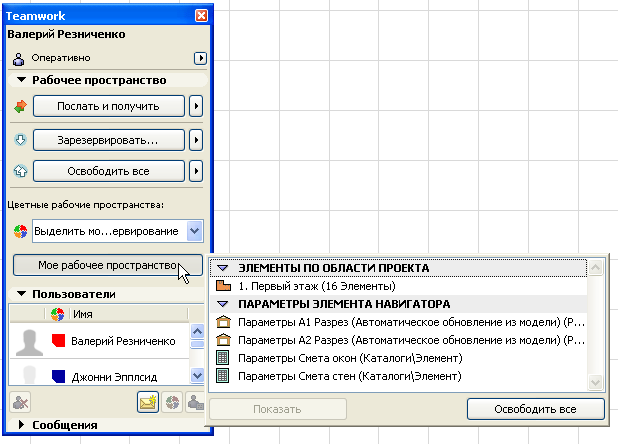The image size is (618, 444).
Task: Open the arrow menu beside Послать и получить
Action: coord(196,106)
